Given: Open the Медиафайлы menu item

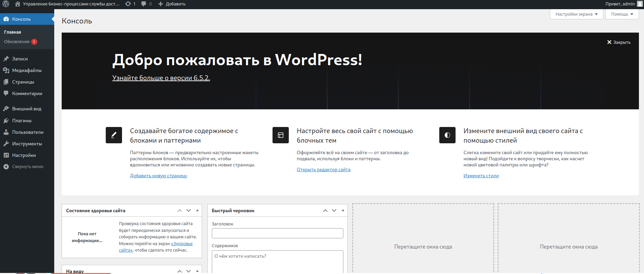Looking at the screenshot, I should pyautogui.click(x=27, y=70).
